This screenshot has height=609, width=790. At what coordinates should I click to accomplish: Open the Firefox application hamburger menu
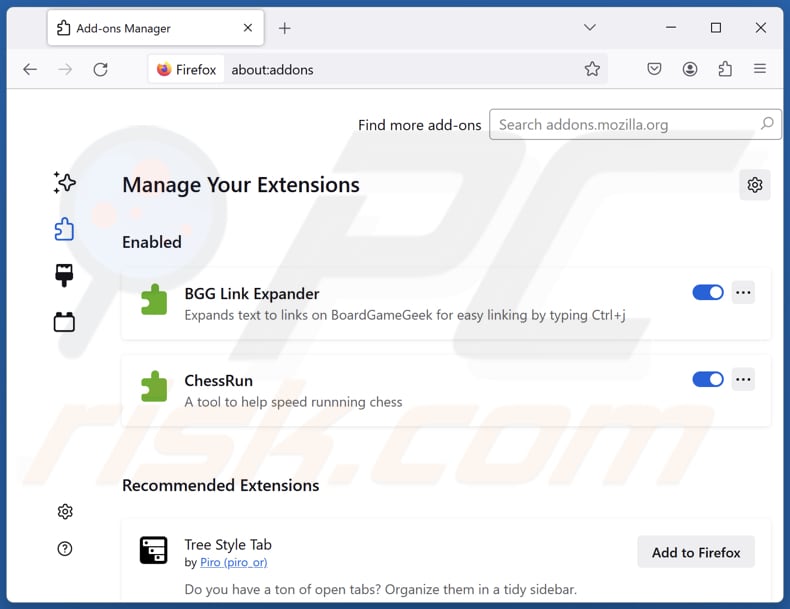tap(760, 69)
